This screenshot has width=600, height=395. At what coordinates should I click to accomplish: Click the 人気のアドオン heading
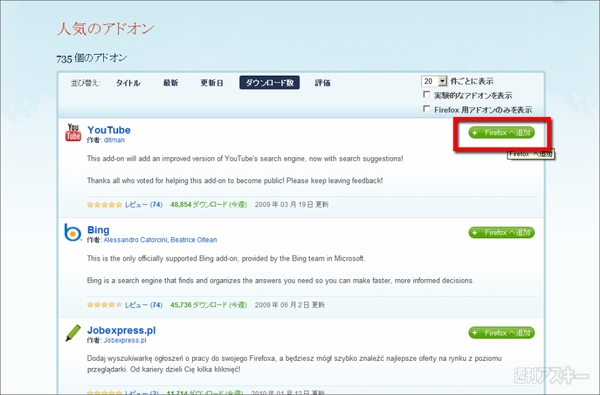click(106, 29)
